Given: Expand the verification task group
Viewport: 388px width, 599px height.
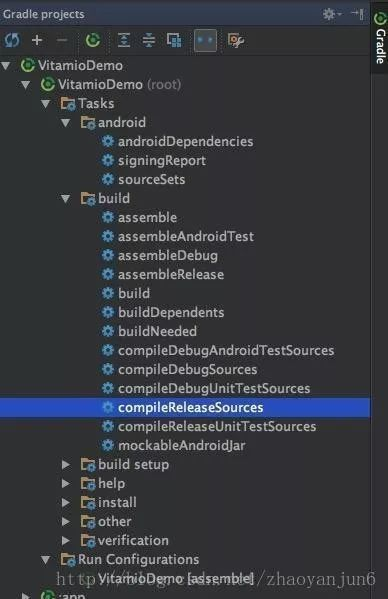Looking at the screenshot, I should (x=66, y=541).
